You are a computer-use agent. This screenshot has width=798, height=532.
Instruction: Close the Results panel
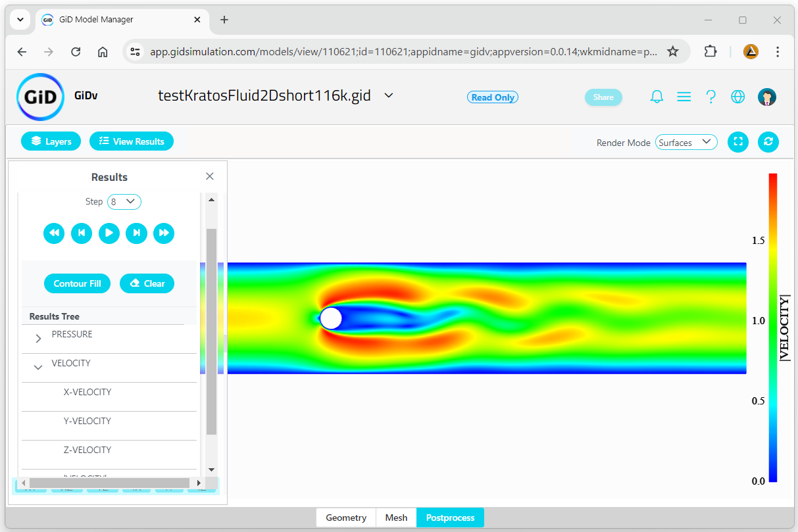(210, 176)
